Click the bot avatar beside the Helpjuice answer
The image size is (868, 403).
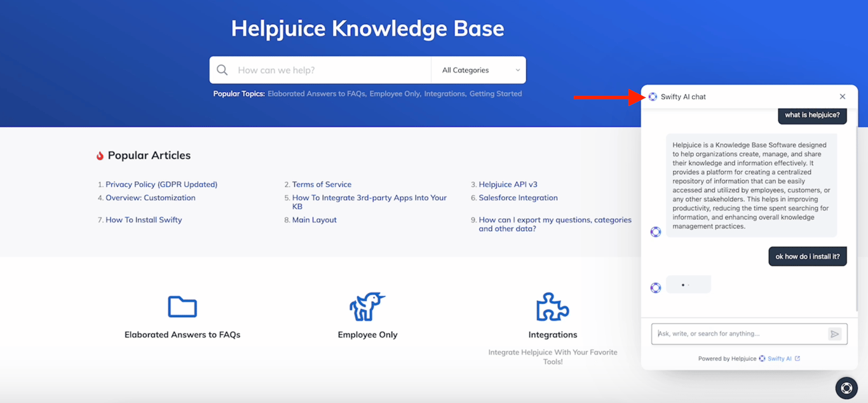pos(656,232)
